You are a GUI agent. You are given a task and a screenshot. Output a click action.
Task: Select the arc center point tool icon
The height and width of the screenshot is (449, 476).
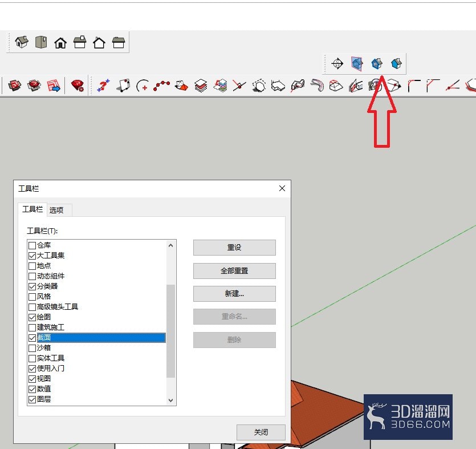(143, 86)
